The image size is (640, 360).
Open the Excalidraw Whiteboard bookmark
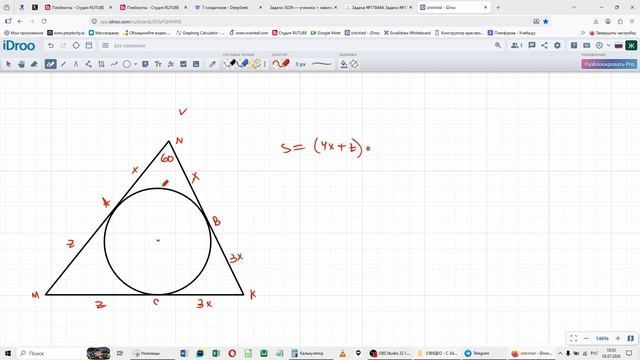(407, 33)
